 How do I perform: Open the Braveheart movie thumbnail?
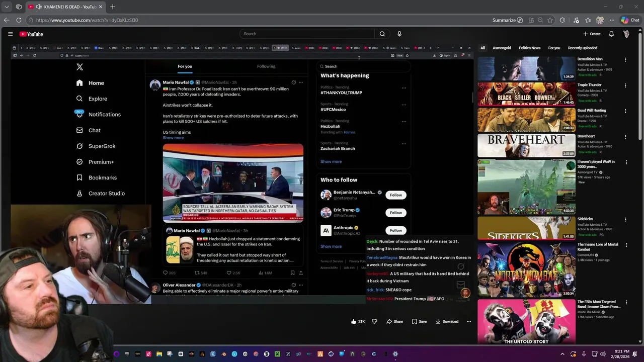(526, 145)
